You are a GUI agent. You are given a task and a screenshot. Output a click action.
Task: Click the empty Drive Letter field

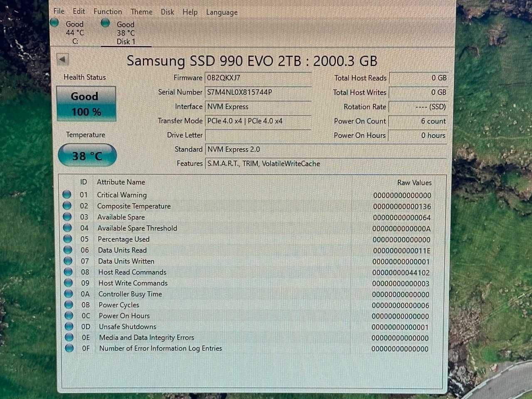[258, 135]
